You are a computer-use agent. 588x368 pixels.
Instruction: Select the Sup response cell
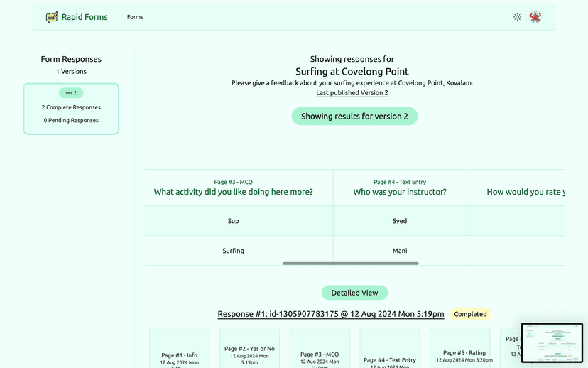click(x=233, y=221)
